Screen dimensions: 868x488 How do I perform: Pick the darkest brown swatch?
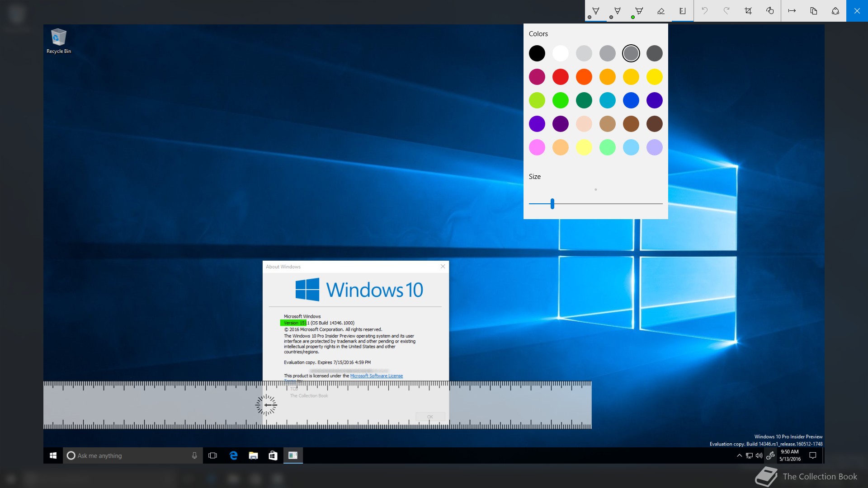pyautogui.click(x=655, y=124)
